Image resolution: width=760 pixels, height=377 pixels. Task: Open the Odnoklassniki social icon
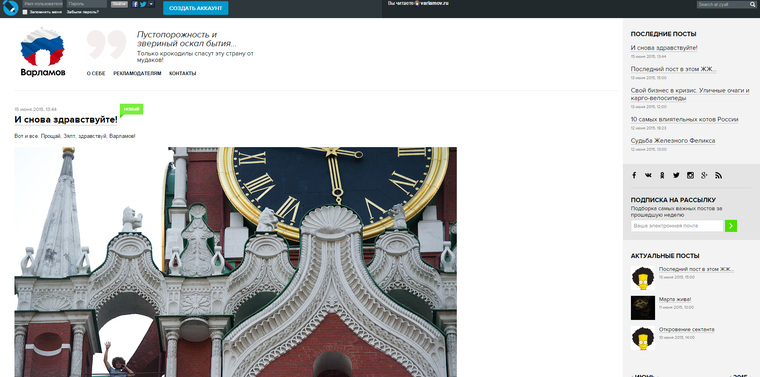click(662, 175)
